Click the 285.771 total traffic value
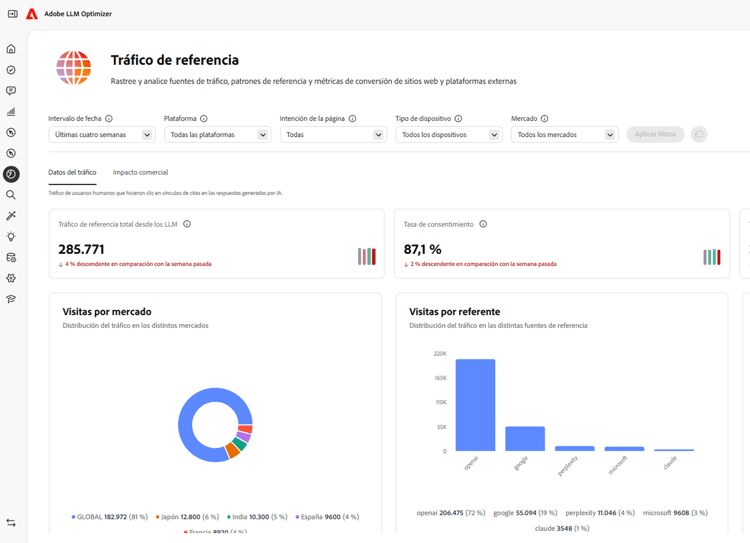The image size is (750, 543). click(81, 249)
